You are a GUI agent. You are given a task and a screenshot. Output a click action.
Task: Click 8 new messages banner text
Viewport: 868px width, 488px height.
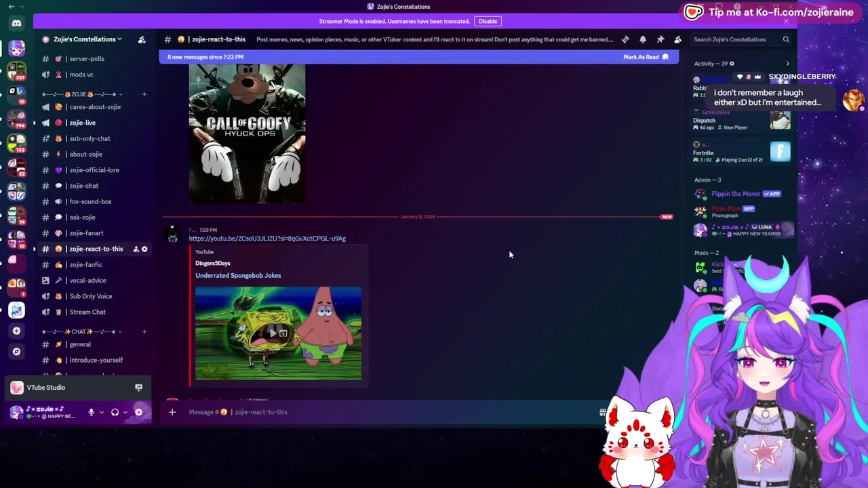(x=205, y=57)
